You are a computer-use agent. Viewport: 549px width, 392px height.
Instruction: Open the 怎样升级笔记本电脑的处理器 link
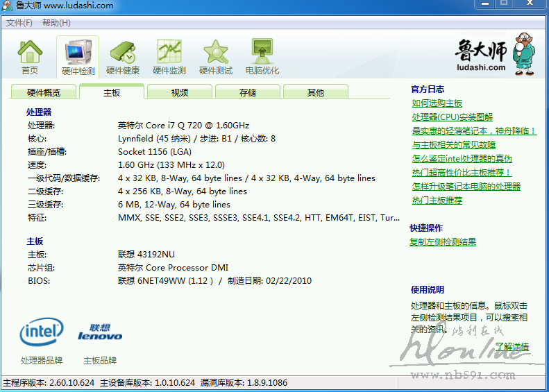(466, 187)
